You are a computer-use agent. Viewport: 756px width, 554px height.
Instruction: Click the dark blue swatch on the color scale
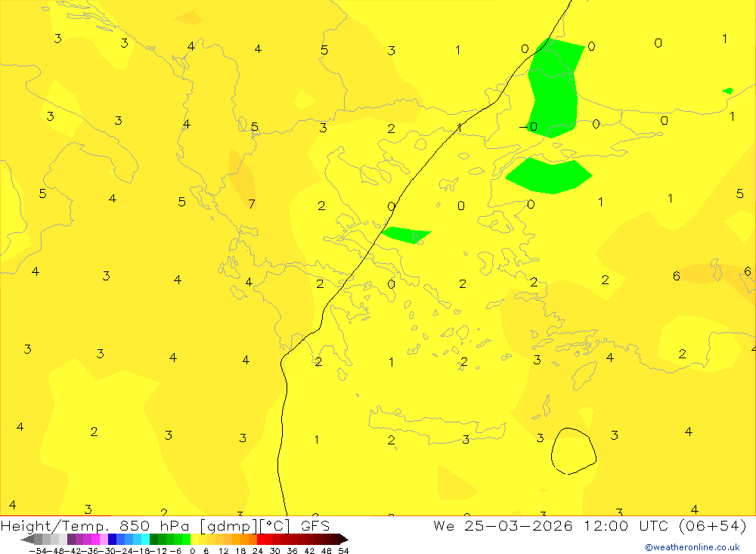[x=112, y=540]
